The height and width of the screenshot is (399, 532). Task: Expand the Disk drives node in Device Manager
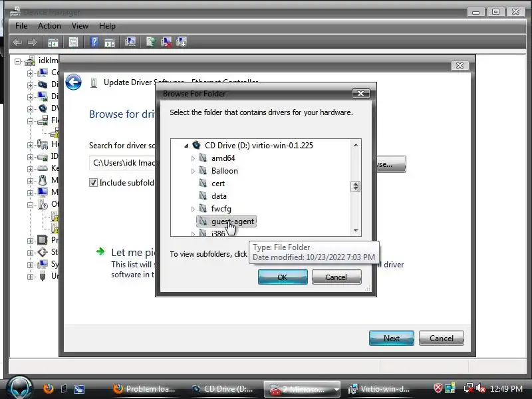pyautogui.click(x=30, y=85)
